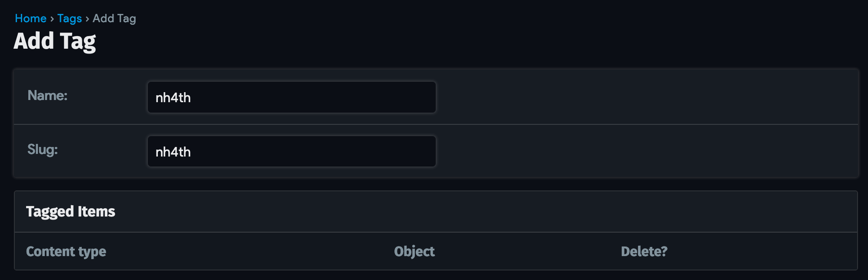This screenshot has width=868, height=280.
Task: Click the Content type column header
Action: click(66, 251)
